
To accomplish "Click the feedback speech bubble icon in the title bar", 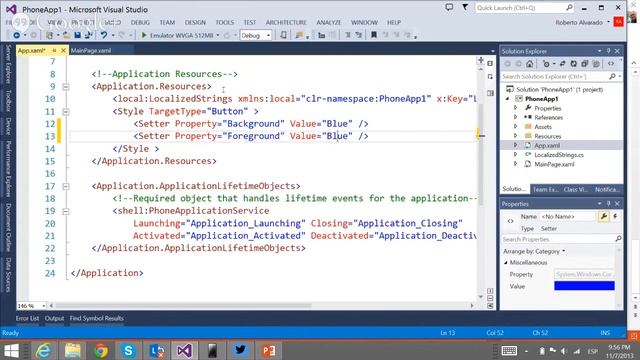I will [449, 7].
